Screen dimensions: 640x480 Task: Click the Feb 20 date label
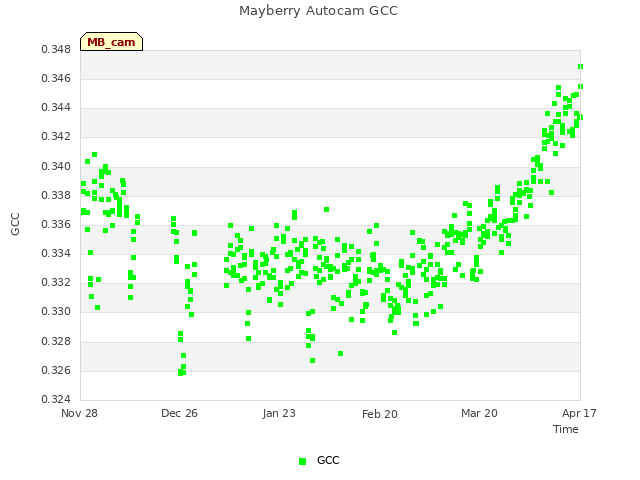click(380, 414)
